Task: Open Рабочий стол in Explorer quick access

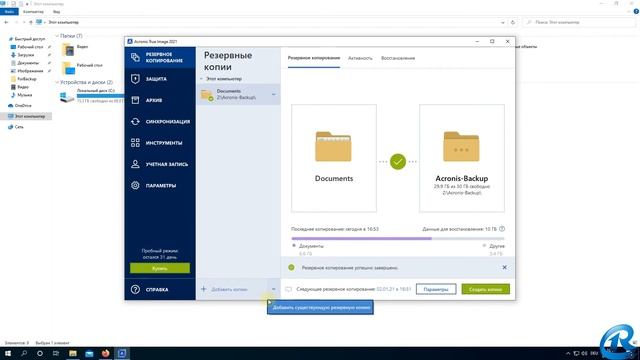Action: pyautogui.click(x=30, y=47)
